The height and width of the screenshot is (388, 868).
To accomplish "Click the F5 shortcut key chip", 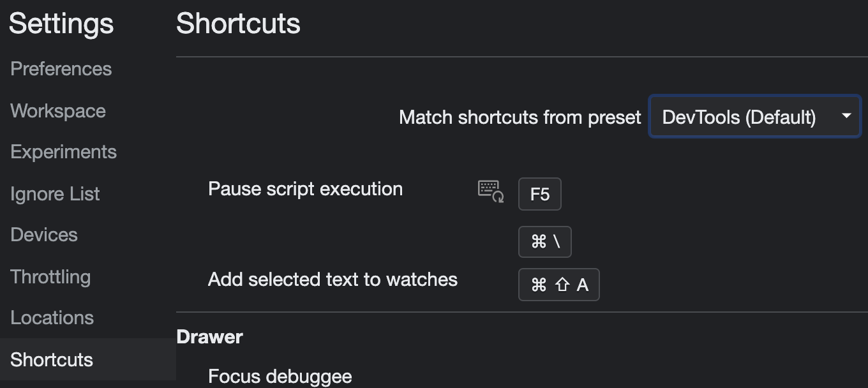I will click(540, 194).
